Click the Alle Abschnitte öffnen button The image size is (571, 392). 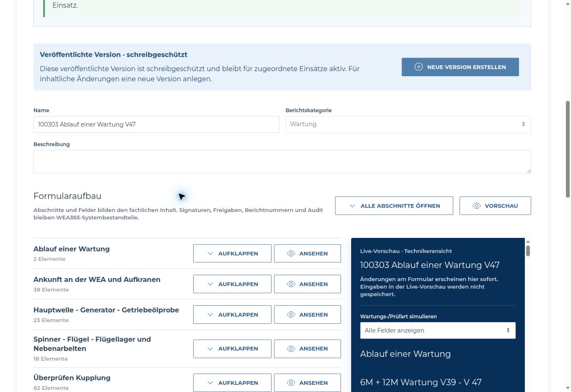tap(394, 206)
